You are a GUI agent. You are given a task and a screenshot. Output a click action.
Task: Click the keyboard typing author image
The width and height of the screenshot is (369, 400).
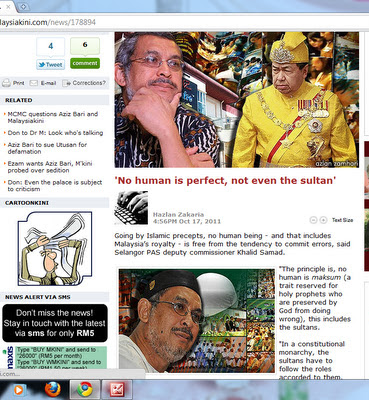[131, 207]
